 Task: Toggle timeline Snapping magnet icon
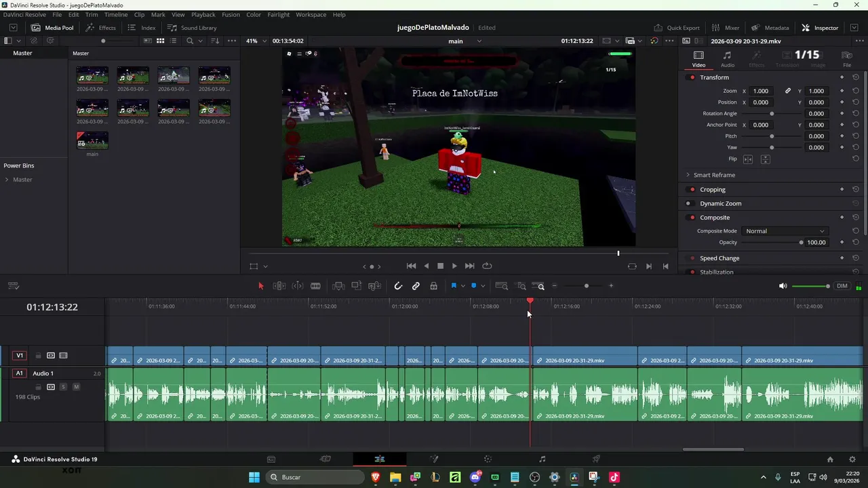pyautogui.click(x=398, y=286)
